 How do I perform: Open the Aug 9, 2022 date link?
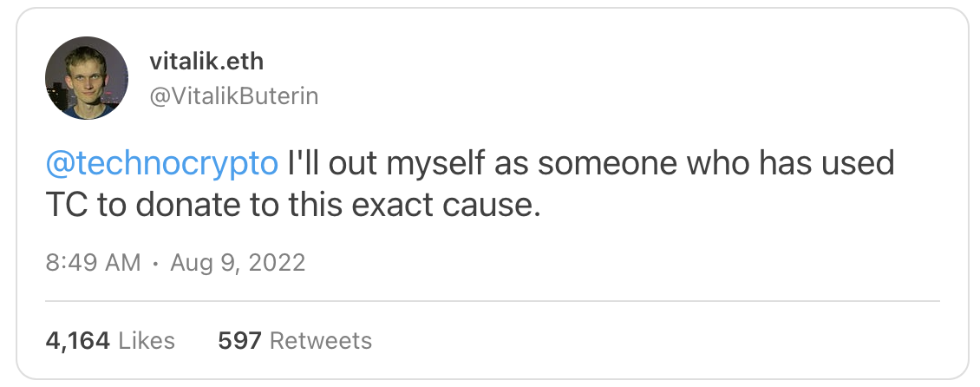(x=238, y=262)
